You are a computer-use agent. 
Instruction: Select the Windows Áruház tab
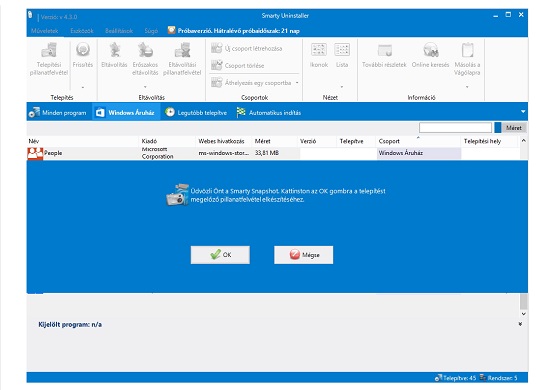[126, 113]
